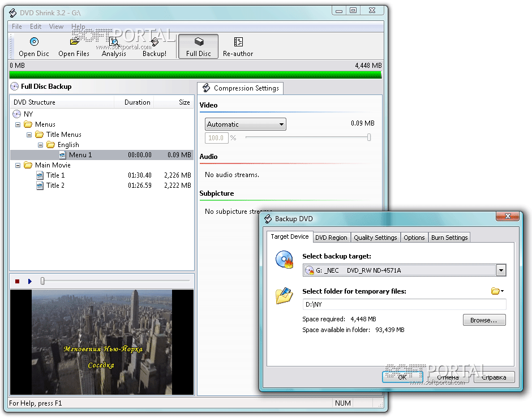Image resolution: width=532 pixels, height=418 pixels.
Task: Collapse the Menus tree node
Action: (x=18, y=125)
